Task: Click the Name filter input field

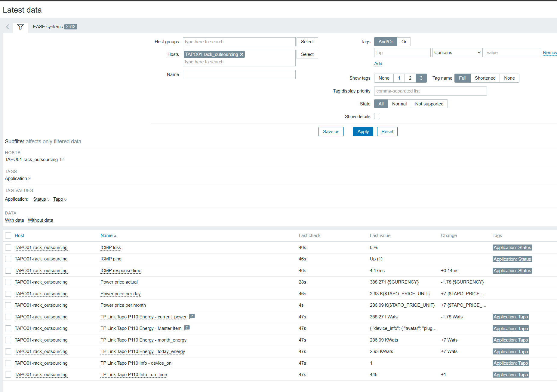Action: [x=239, y=74]
